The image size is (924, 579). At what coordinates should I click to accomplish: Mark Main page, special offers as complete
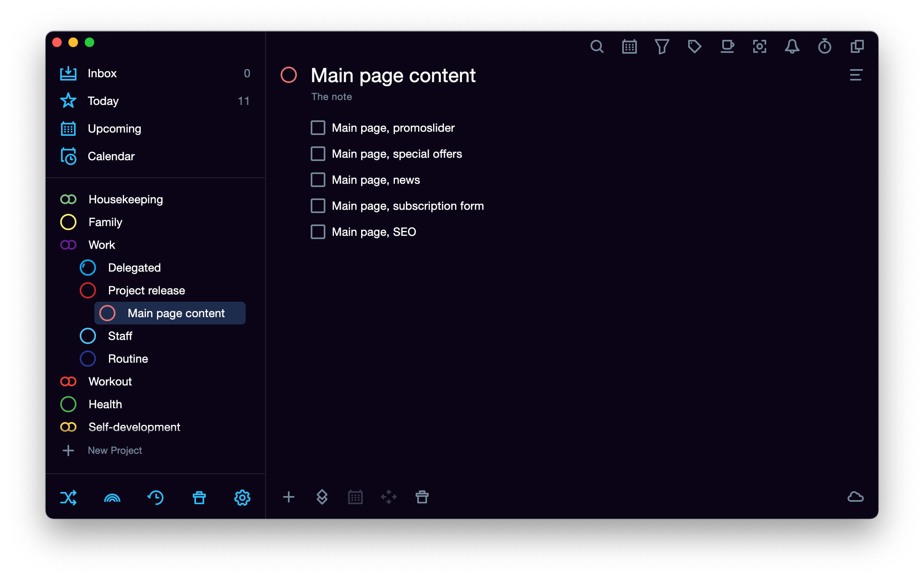tap(318, 154)
